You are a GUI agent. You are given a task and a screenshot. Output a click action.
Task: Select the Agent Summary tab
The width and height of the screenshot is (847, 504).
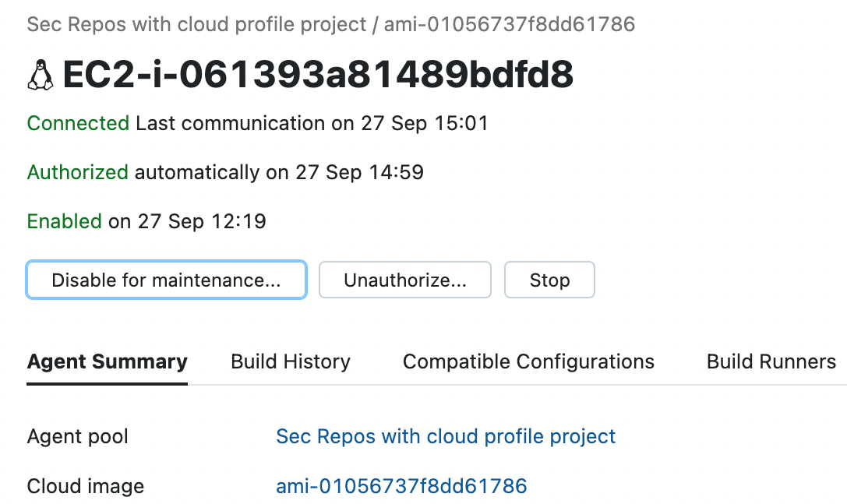click(107, 361)
